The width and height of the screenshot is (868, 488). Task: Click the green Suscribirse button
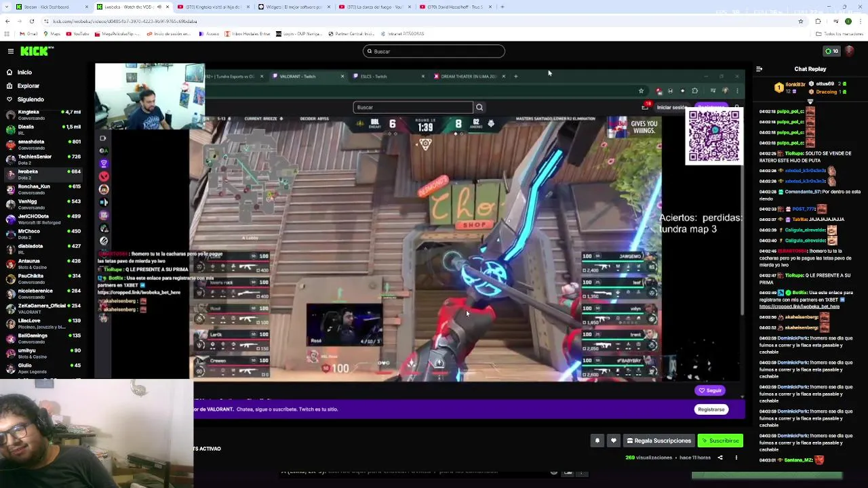[x=720, y=441]
